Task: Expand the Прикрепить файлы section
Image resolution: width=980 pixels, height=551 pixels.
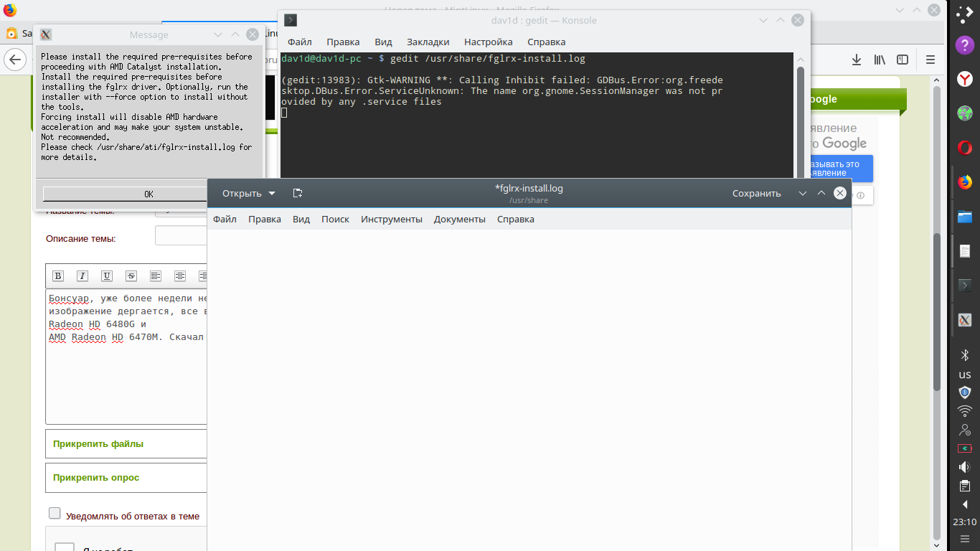Action: (98, 443)
